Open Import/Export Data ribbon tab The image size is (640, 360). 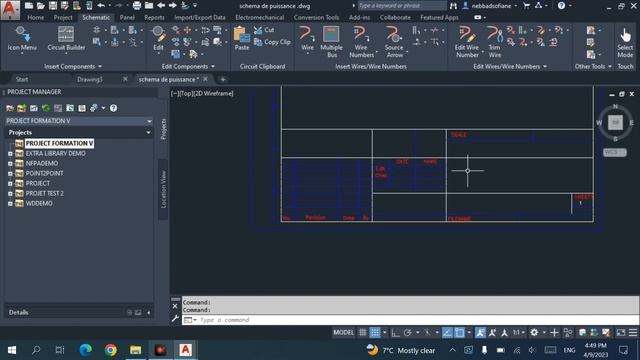pyautogui.click(x=200, y=18)
